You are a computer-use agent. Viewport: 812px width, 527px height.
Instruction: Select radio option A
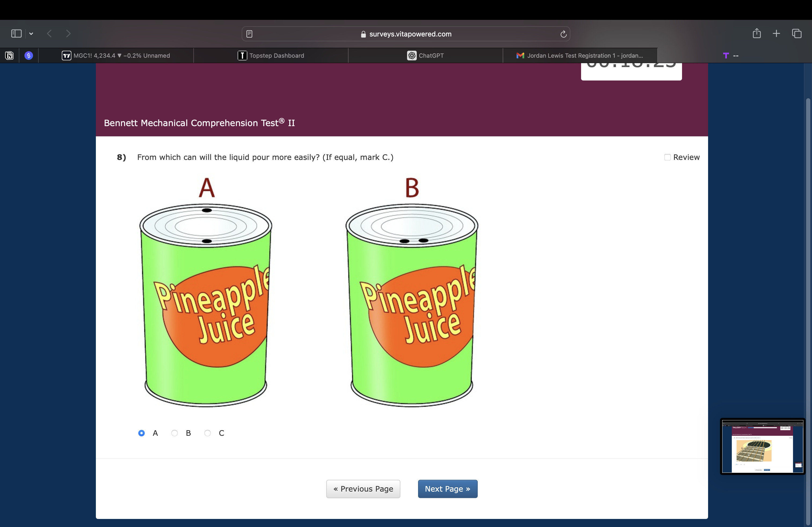141,433
